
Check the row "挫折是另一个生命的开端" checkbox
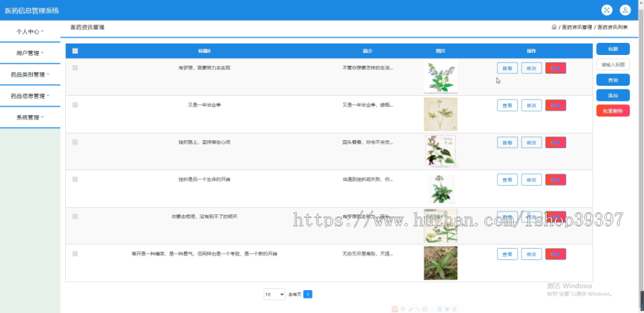click(75, 179)
